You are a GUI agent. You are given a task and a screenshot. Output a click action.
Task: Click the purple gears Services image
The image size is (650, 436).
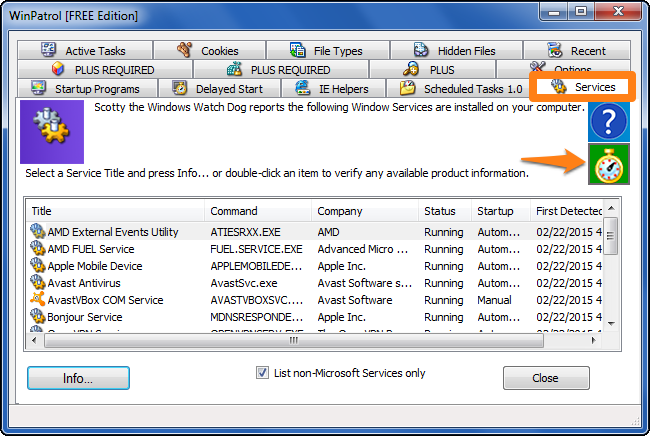(x=52, y=132)
